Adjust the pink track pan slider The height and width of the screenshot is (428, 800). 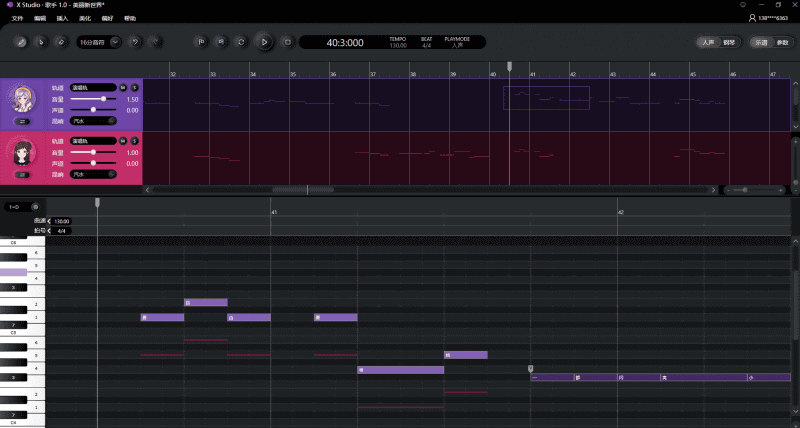click(x=93, y=163)
